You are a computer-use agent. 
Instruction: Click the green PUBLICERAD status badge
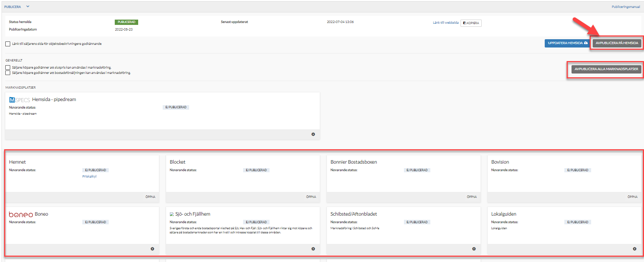tap(126, 22)
